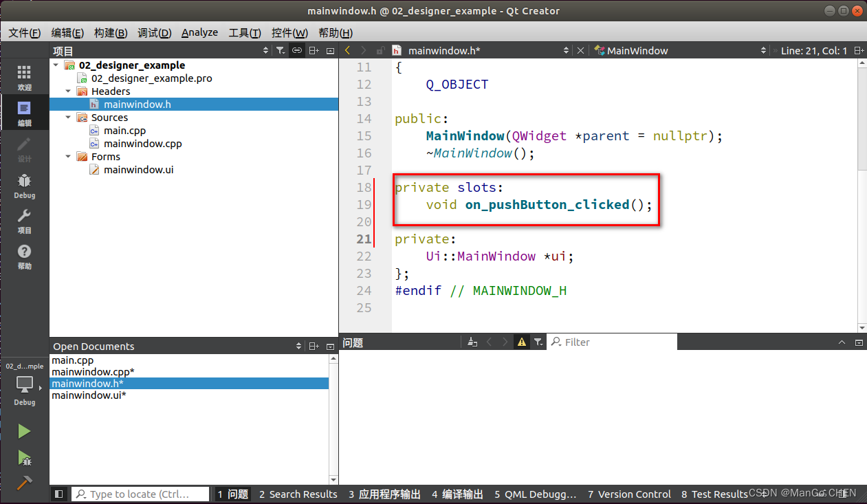Go to next issue arrow
The height and width of the screenshot is (504, 867).
[x=505, y=342]
